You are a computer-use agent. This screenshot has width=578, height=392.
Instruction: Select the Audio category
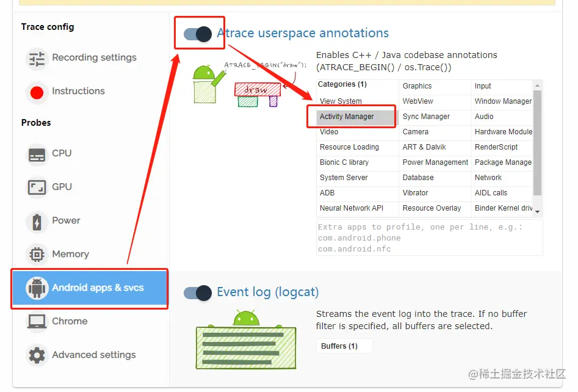[502, 117]
